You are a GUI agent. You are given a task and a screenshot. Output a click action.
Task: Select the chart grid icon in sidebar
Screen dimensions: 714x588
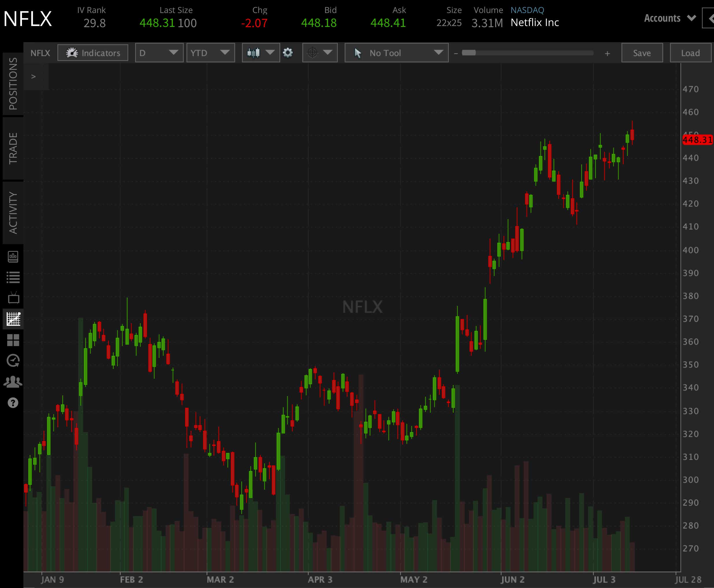click(13, 319)
